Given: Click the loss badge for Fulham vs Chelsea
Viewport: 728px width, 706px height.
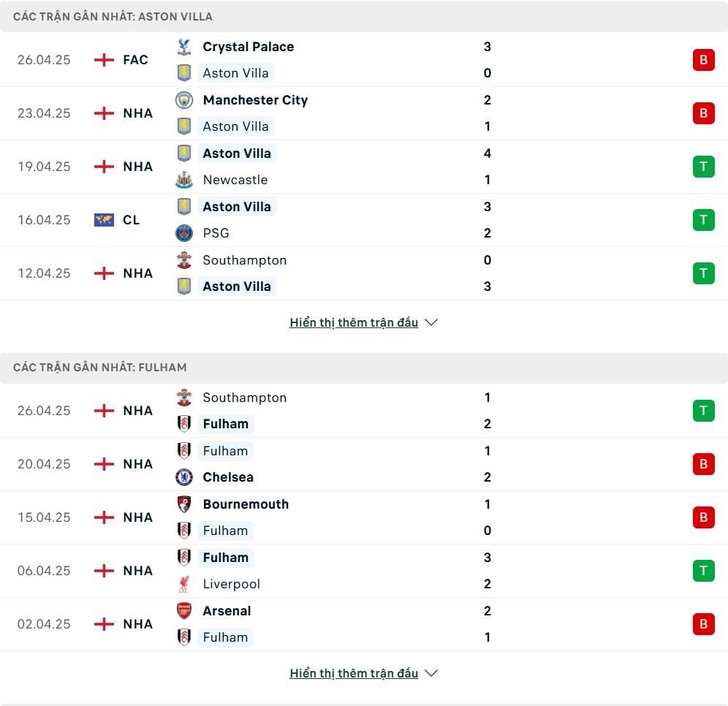Looking at the screenshot, I should (703, 463).
